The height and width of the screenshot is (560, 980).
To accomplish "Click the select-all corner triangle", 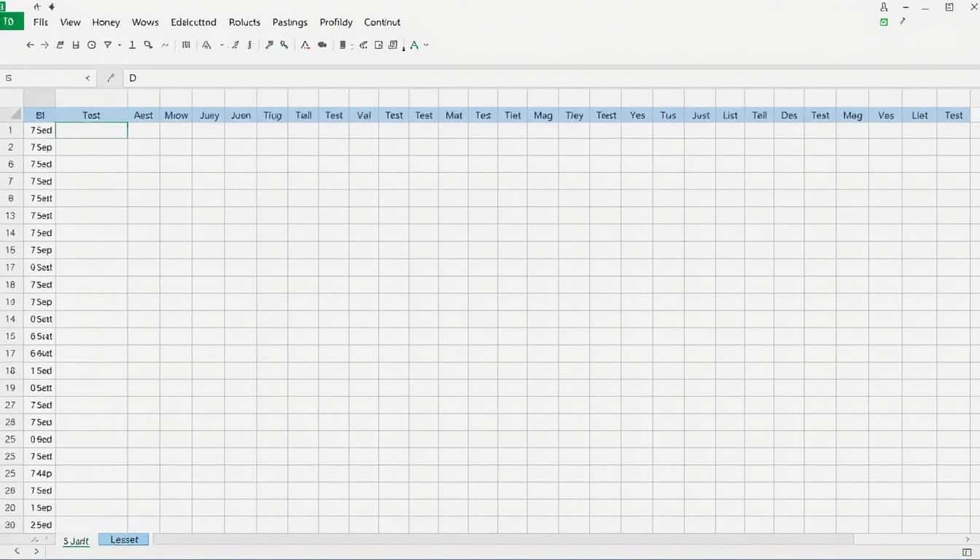I will point(15,114).
